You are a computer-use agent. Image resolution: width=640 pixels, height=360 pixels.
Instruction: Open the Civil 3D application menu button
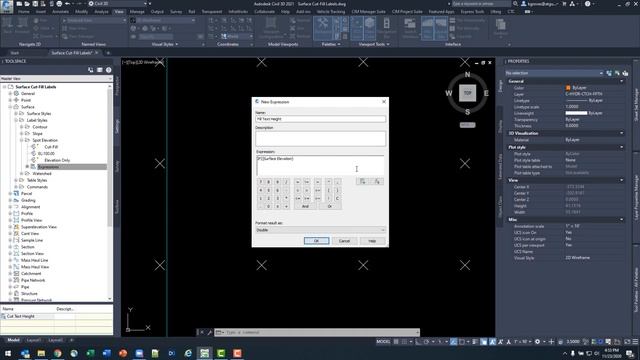(7, 7)
